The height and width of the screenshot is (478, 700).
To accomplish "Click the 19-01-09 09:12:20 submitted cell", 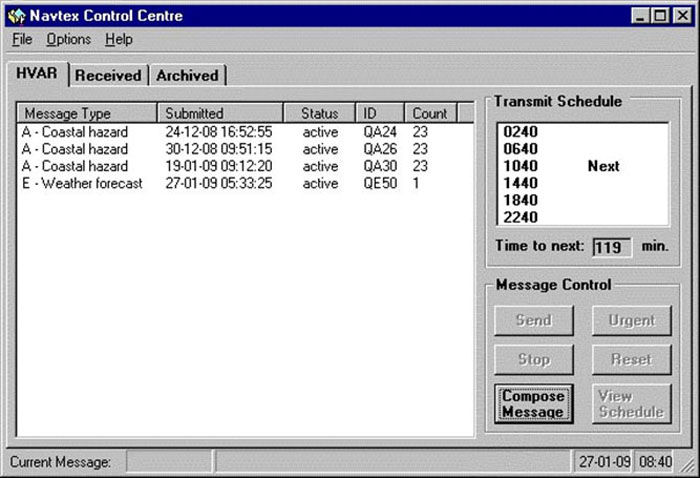I will (219, 166).
